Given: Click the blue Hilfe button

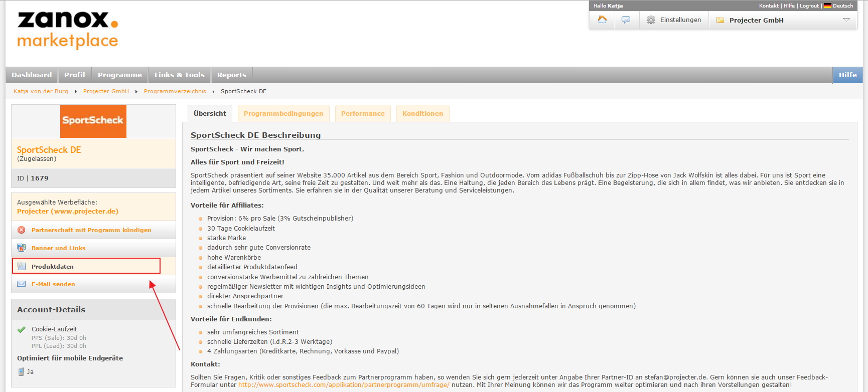Looking at the screenshot, I should pyautogui.click(x=847, y=75).
